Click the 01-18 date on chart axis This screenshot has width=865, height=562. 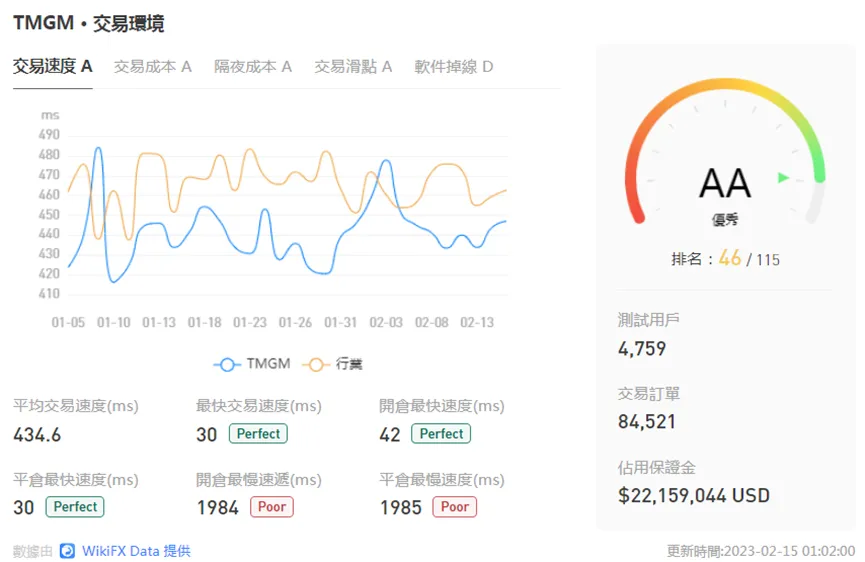tap(204, 322)
